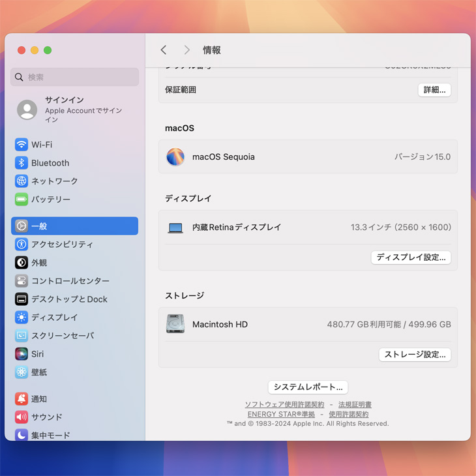Click the 検索 search field
The image size is (476, 476).
click(x=75, y=77)
